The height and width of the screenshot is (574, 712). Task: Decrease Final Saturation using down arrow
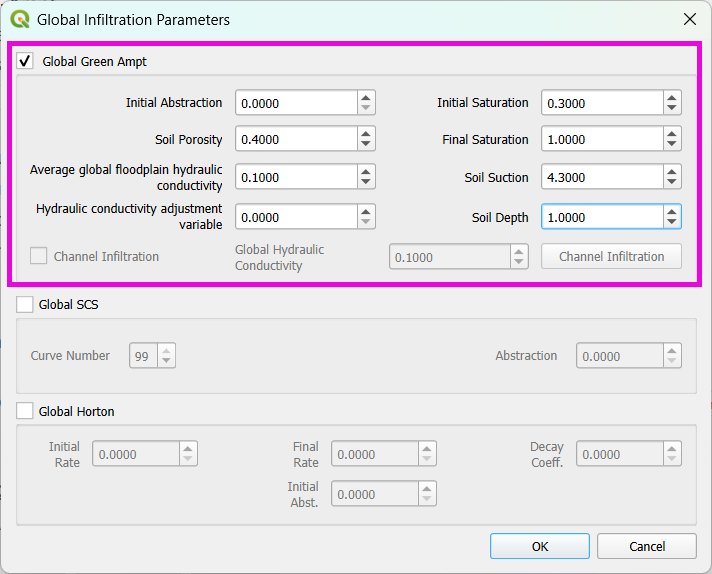coord(672,145)
